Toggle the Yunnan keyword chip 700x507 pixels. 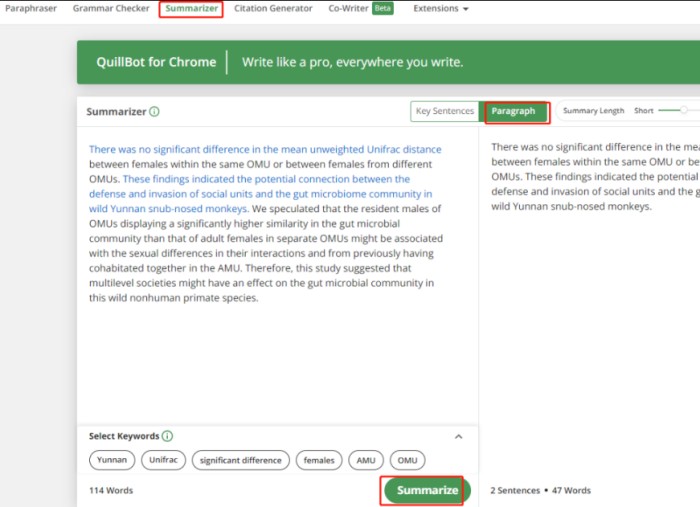[x=112, y=460]
